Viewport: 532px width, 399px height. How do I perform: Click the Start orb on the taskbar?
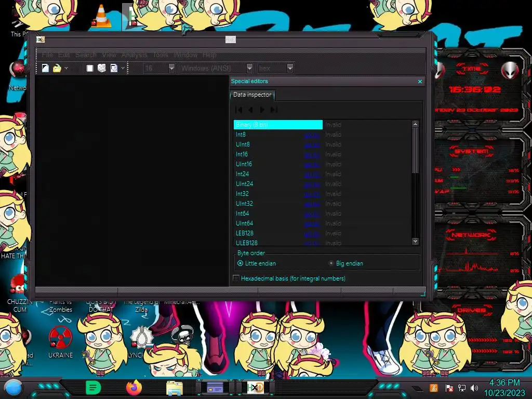pos(14,388)
